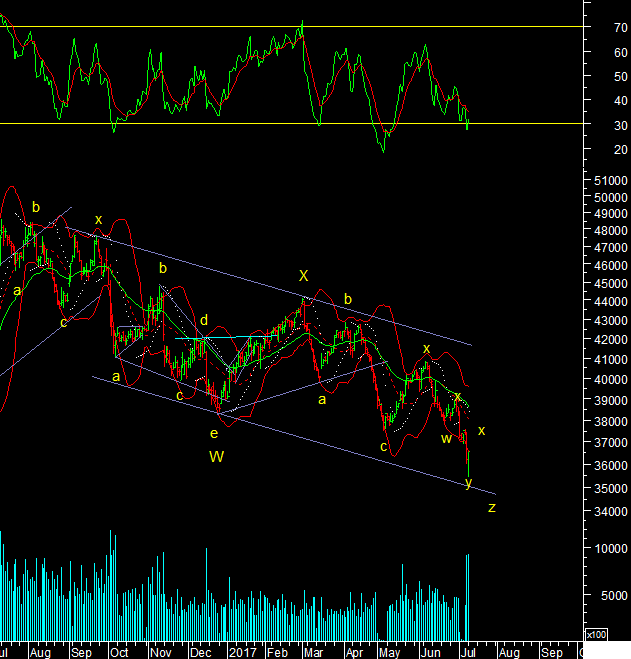The image size is (631, 659).
Task: Click the z wave label
Action: pos(492,508)
